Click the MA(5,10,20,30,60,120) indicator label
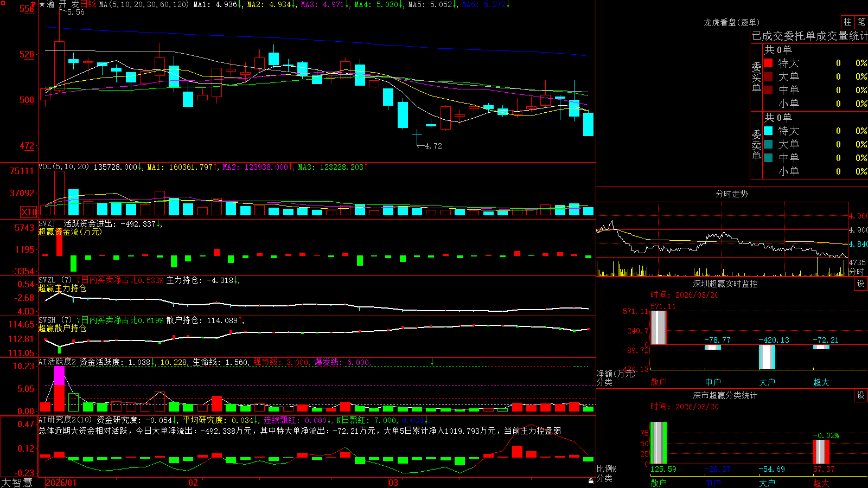The height and width of the screenshot is (488, 868). click(x=144, y=4)
